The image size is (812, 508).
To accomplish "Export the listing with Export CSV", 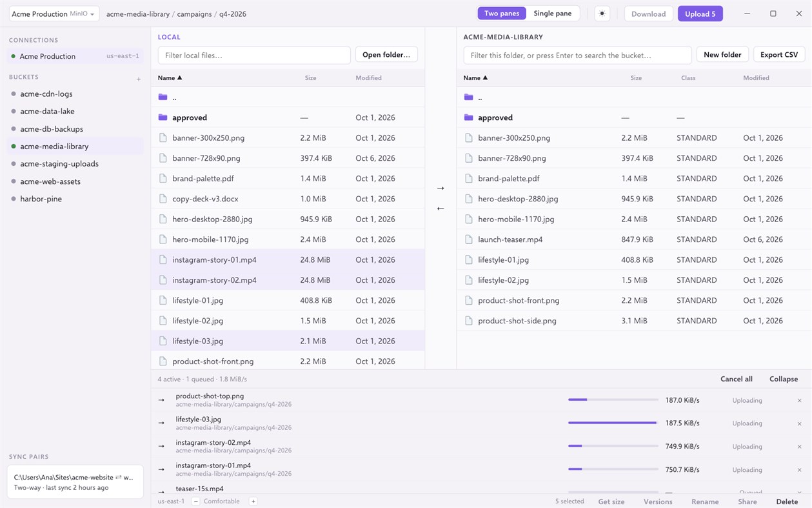I will 779,55.
